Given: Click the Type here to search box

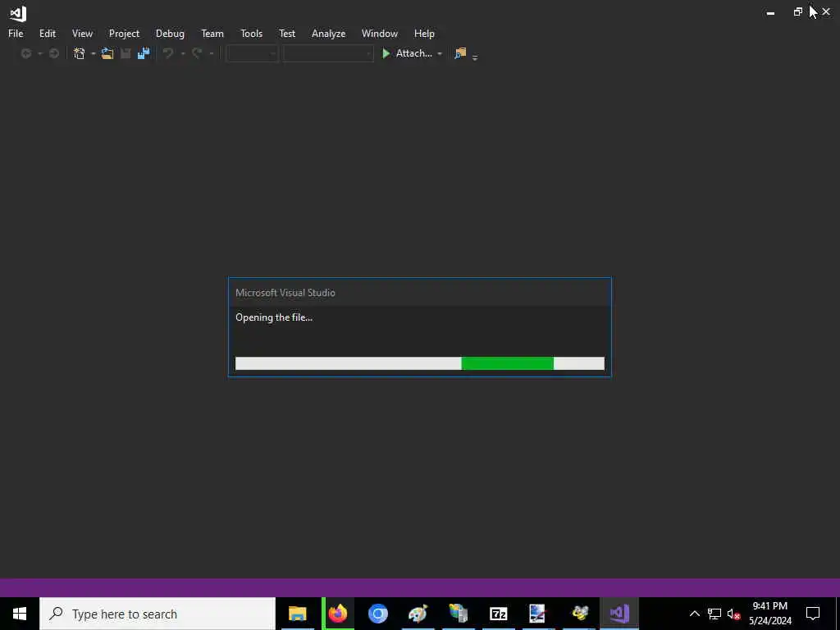Looking at the screenshot, I should (157, 614).
